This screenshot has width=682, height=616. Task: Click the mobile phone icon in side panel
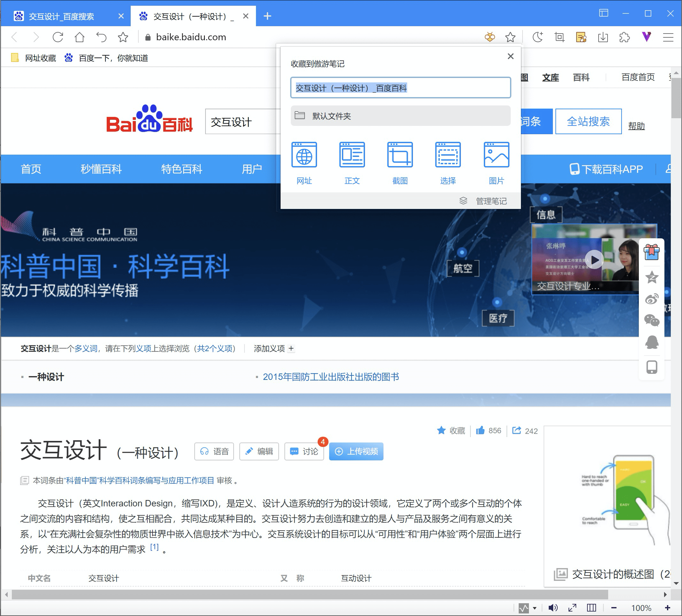click(652, 367)
